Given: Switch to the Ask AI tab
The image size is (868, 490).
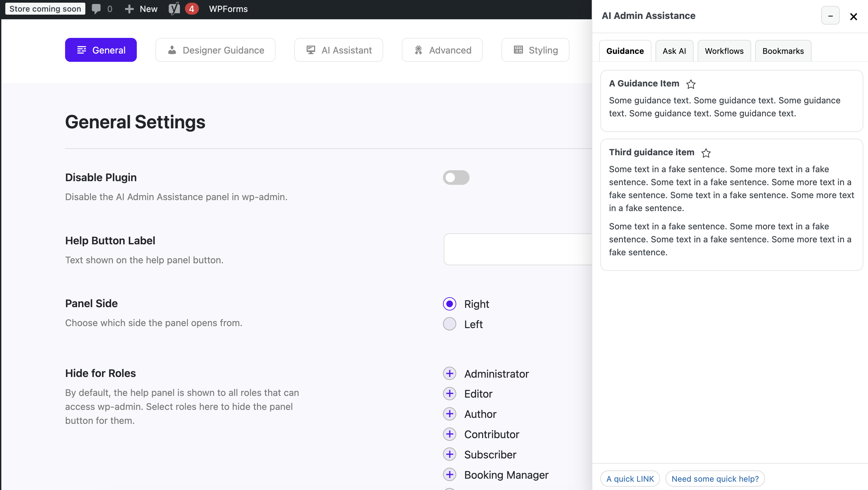Looking at the screenshot, I should coord(674,51).
